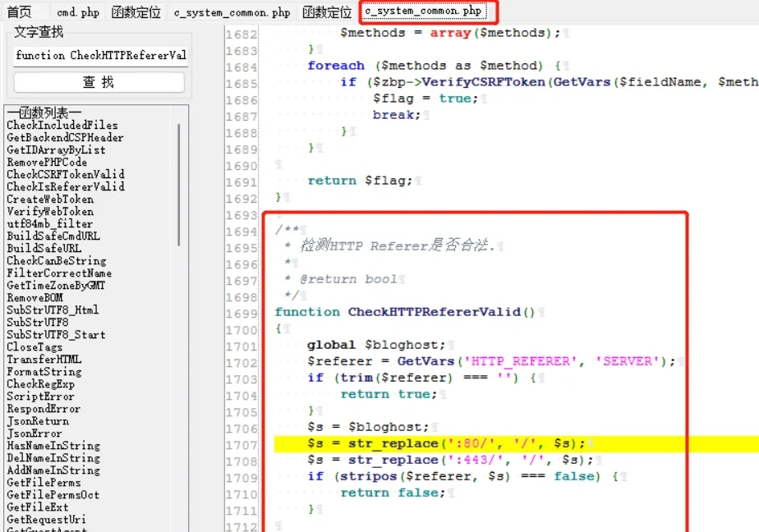Click the 'global $bloghost;' code line
This screenshot has width=759, height=532.
click(x=375, y=345)
